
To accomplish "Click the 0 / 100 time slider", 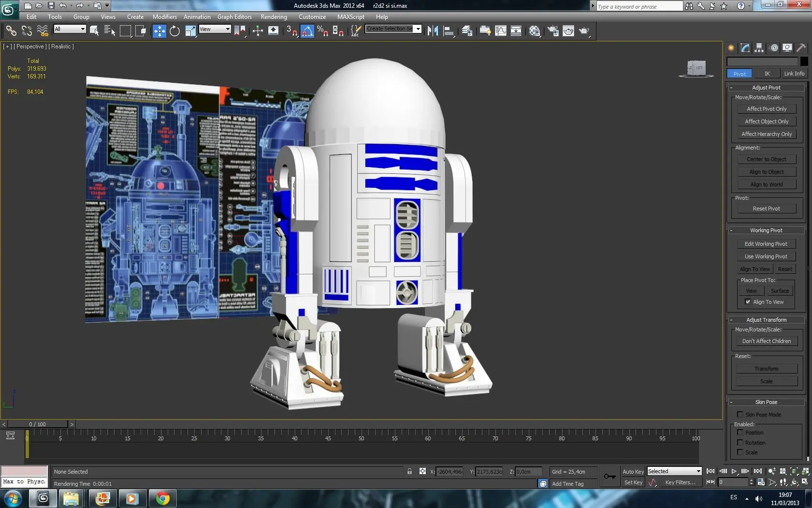I will coord(37,424).
